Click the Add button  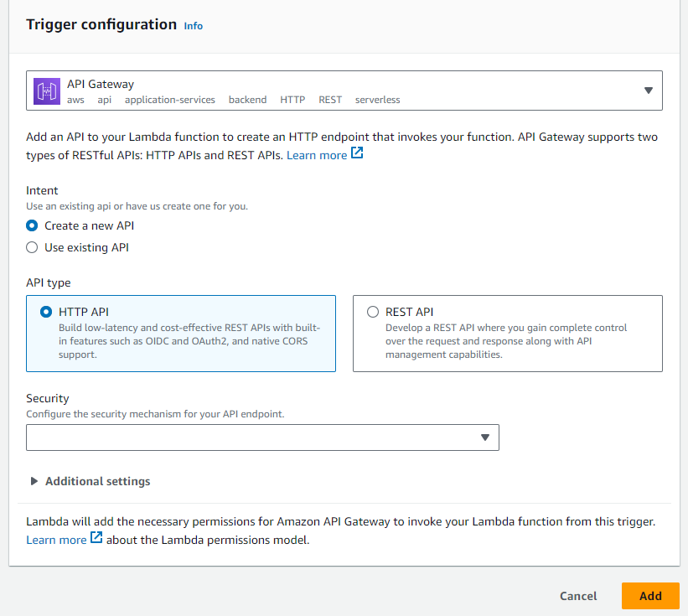(650, 596)
